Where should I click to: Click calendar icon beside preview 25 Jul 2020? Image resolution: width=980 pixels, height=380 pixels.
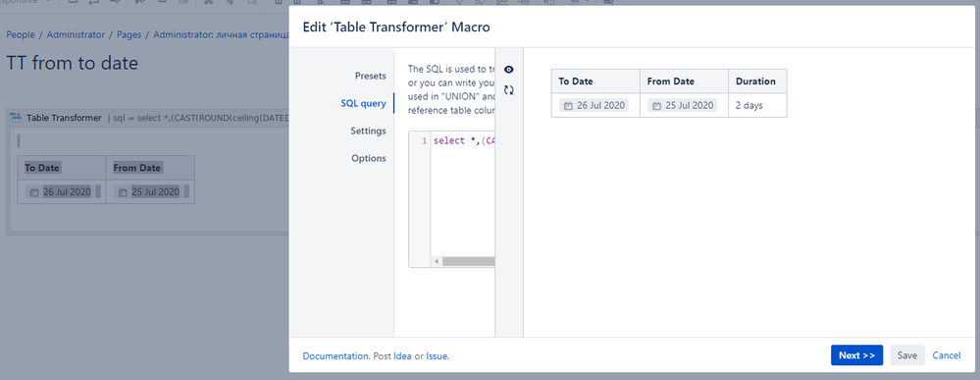tap(657, 106)
